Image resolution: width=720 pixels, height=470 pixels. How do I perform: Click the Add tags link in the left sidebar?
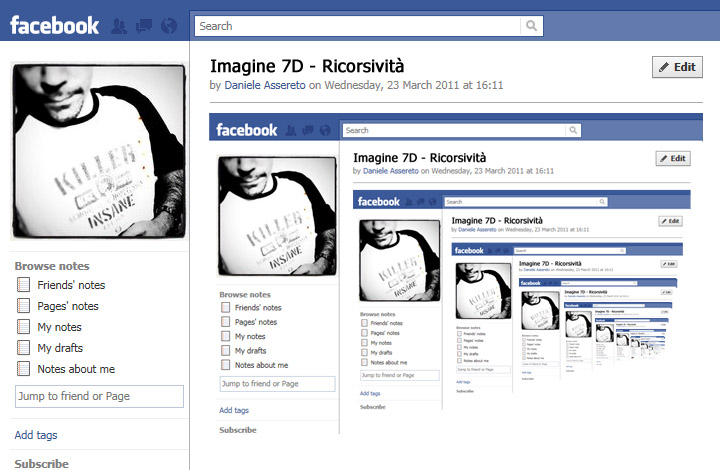36,435
